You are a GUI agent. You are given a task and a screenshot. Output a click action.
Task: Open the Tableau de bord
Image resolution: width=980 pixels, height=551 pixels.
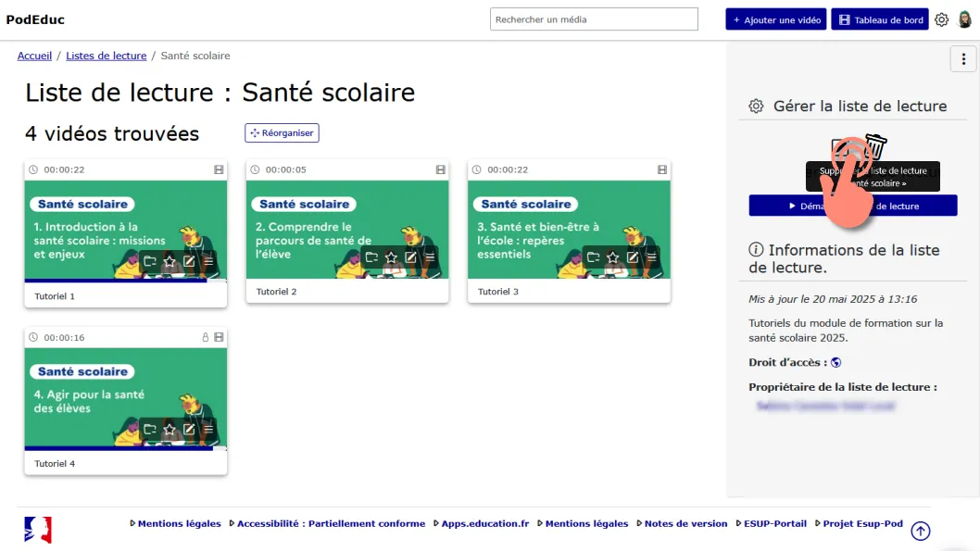click(879, 19)
